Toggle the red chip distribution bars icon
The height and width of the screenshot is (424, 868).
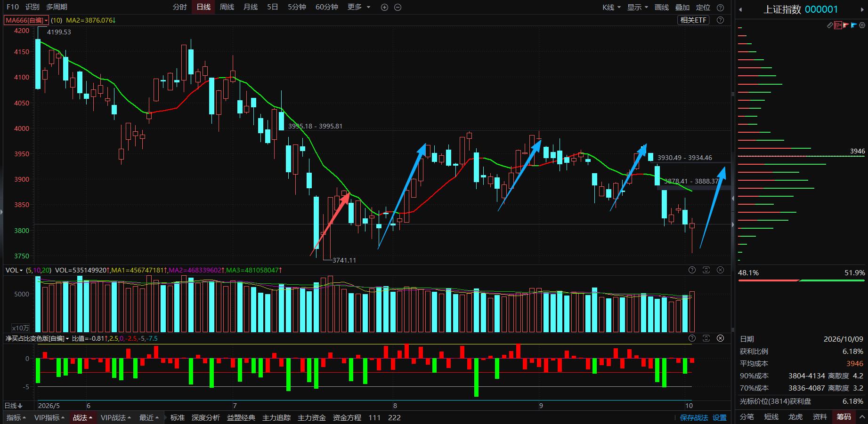[x=838, y=25]
